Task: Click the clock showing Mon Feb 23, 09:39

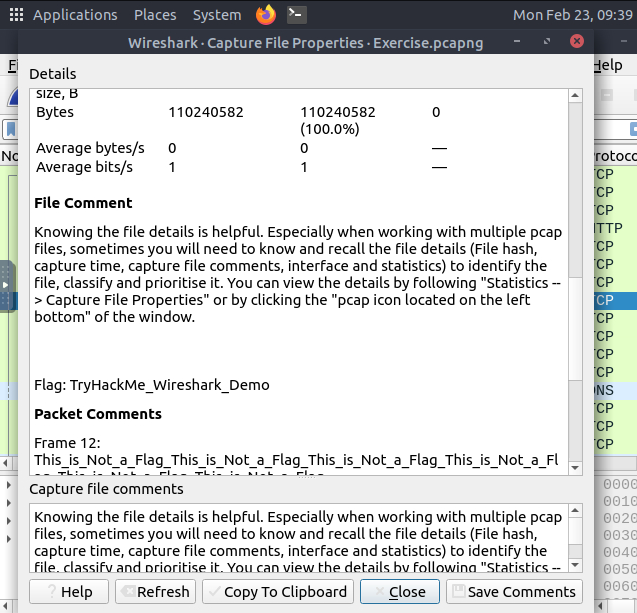Action: click(x=573, y=15)
